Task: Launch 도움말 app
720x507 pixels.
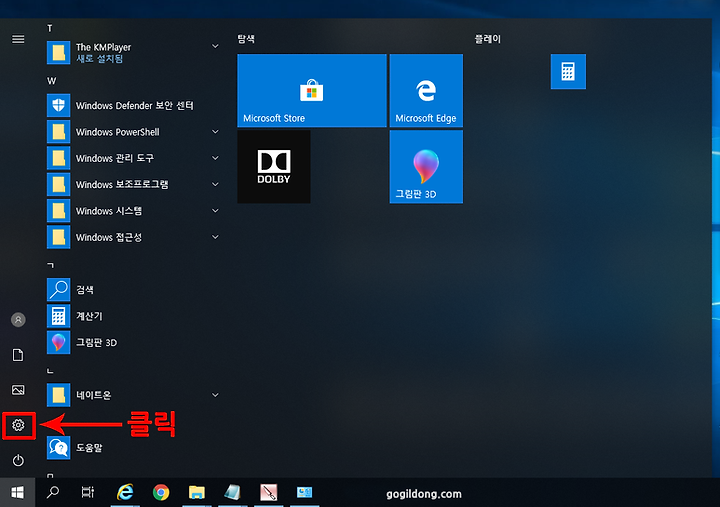Action: click(134, 448)
